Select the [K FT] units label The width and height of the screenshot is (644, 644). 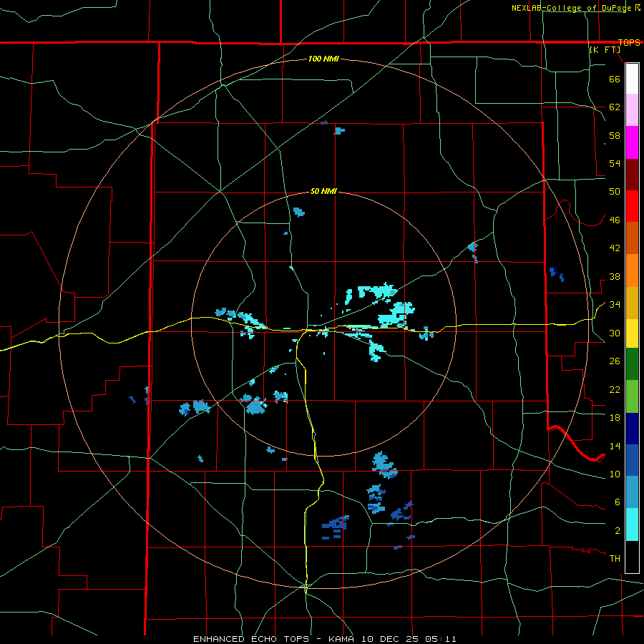pyautogui.click(x=605, y=50)
